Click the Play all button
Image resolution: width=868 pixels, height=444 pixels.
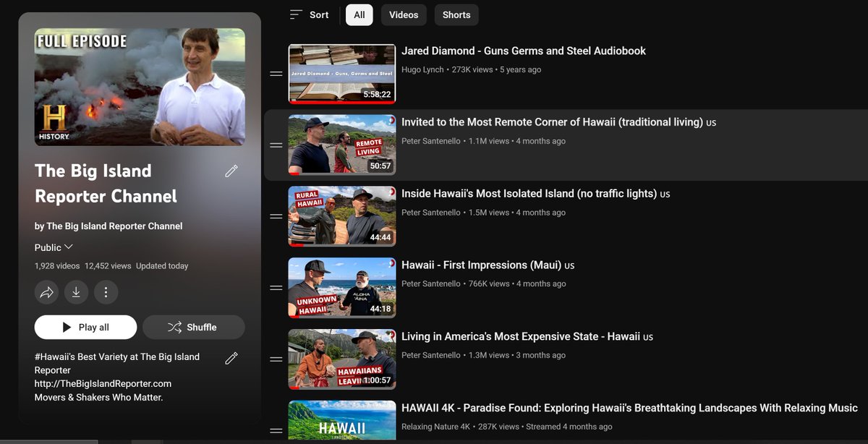85,328
